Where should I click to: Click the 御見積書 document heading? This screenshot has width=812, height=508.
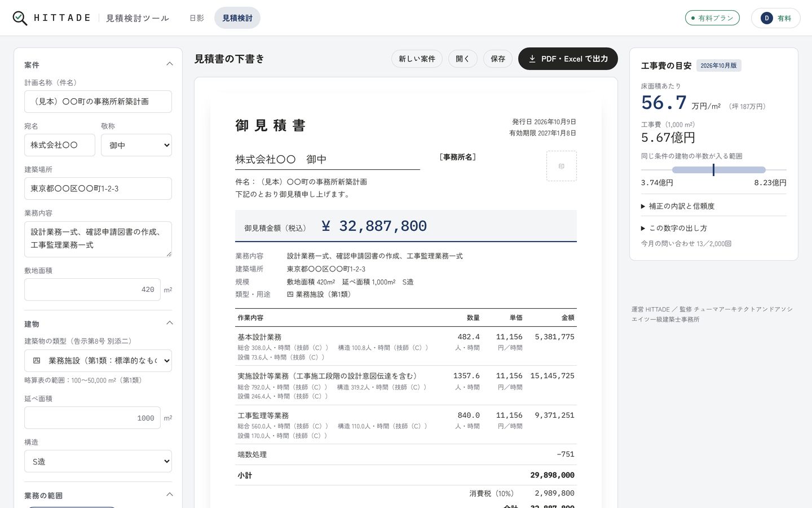(x=271, y=125)
